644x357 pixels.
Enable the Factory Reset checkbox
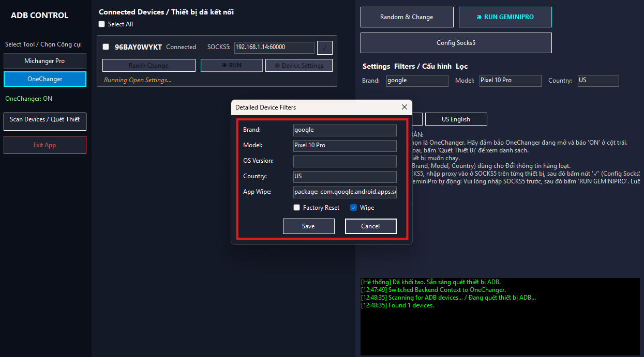(x=297, y=208)
